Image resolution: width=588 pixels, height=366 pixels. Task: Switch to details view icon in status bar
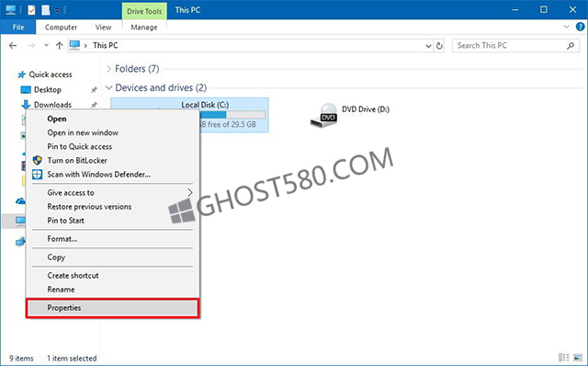(x=563, y=358)
